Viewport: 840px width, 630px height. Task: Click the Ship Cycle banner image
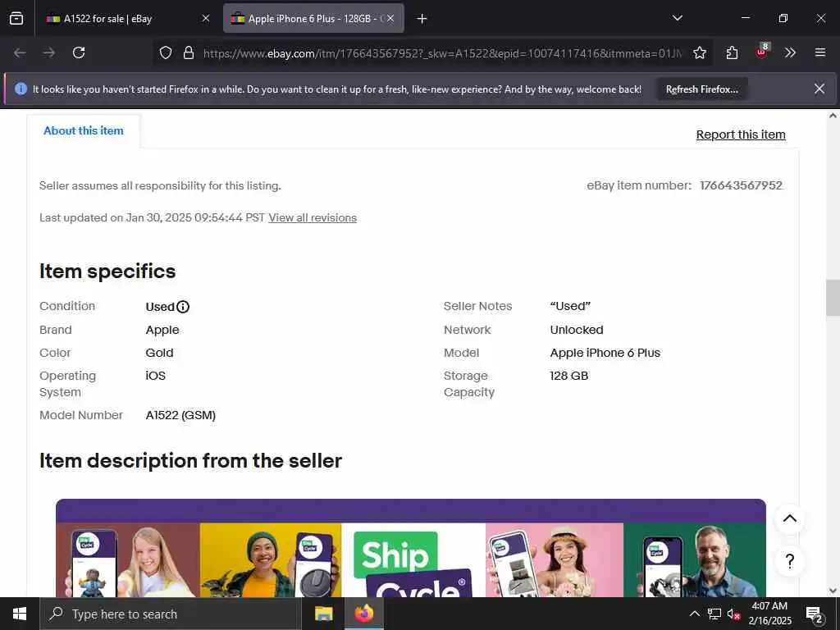[411, 549]
